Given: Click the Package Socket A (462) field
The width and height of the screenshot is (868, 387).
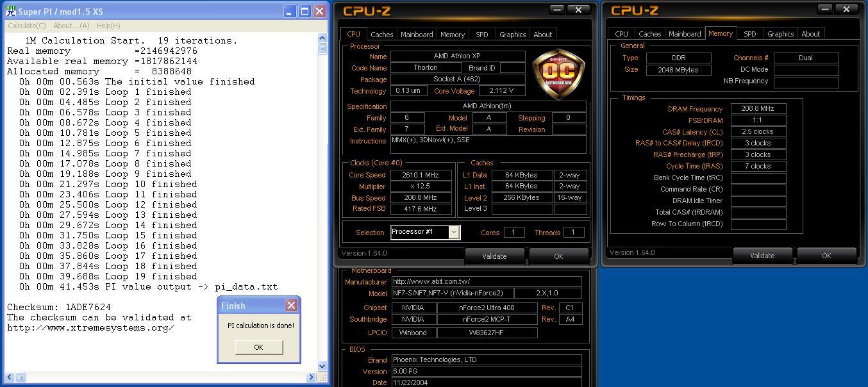Looking at the screenshot, I should click(x=458, y=79).
